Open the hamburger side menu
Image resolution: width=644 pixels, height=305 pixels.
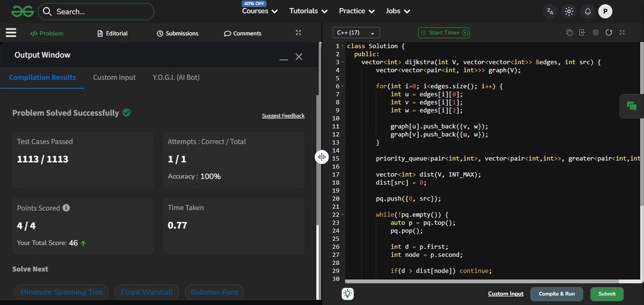point(11,33)
